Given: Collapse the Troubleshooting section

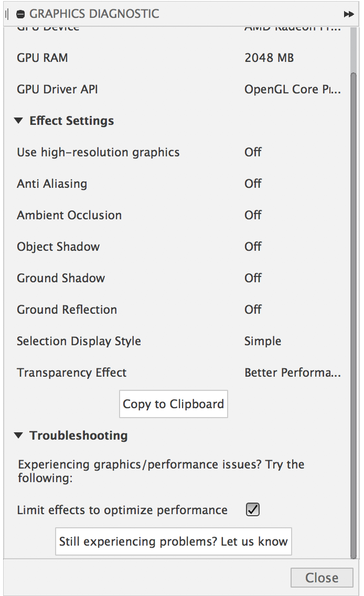Looking at the screenshot, I should click(x=18, y=435).
